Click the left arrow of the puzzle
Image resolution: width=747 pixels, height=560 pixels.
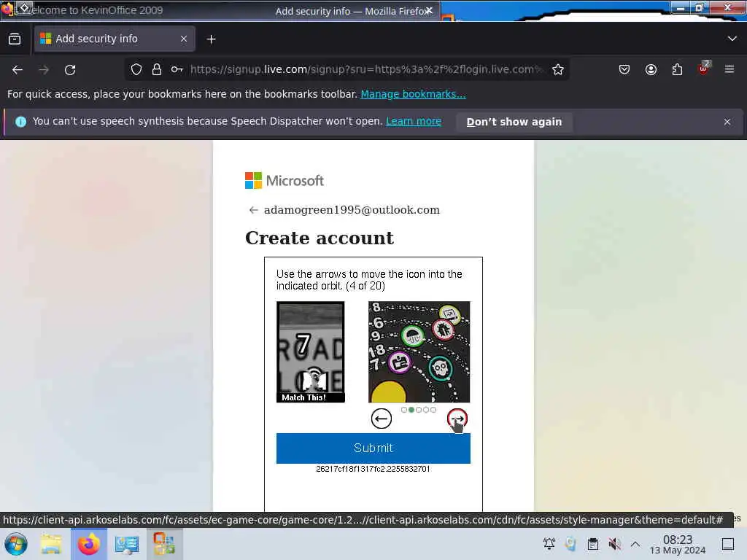pos(381,419)
